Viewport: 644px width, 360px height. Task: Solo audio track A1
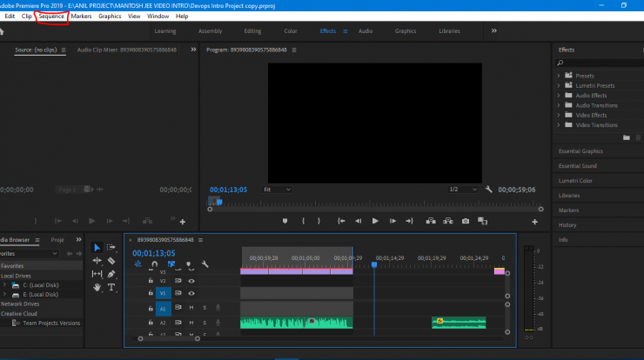tap(205, 308)
